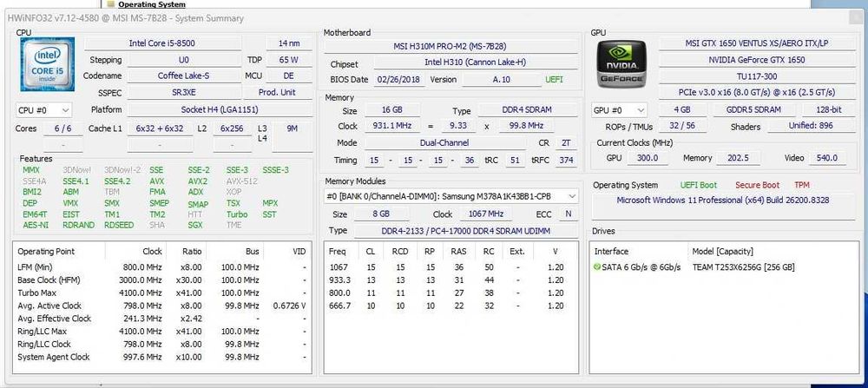Click the green UEFI label next to BIOS version
Screen dimensions: 868x388
[554, 79]
